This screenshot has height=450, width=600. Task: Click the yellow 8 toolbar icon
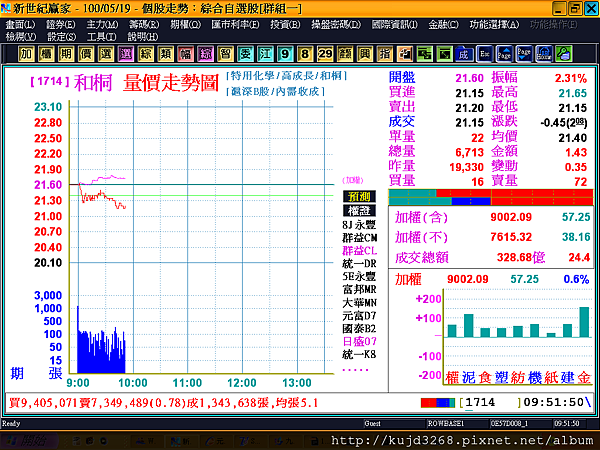coord(305,54)
